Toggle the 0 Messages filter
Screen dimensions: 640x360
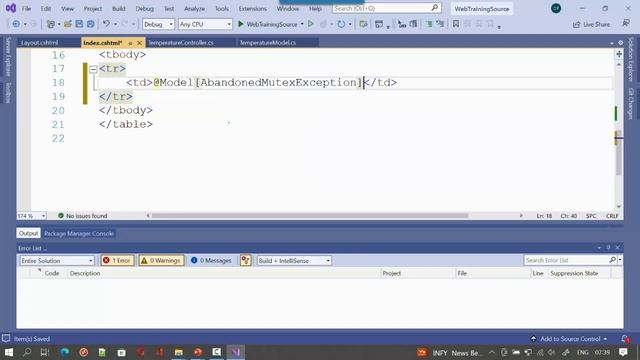[211, 260]
